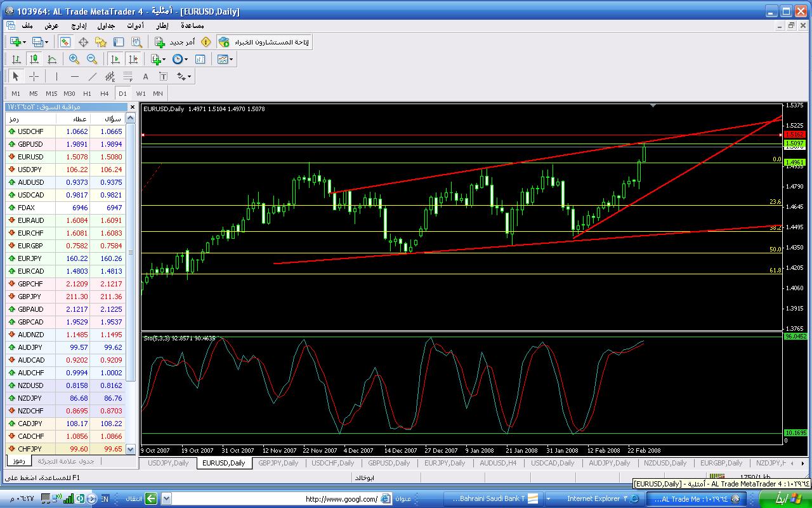Select the Fibonacci retracement tool
Image resolution: width=812 pixels, height=508 pixels.
coord(128,76)
